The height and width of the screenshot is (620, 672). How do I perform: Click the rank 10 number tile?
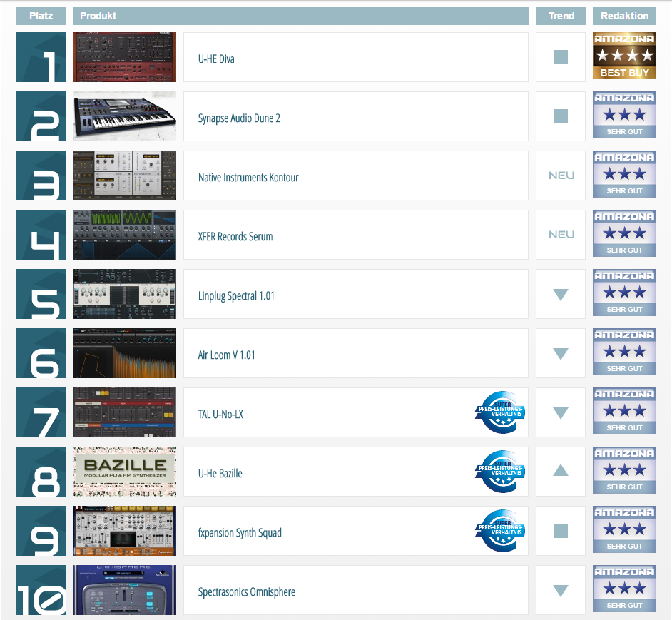(x=41, y=589)
